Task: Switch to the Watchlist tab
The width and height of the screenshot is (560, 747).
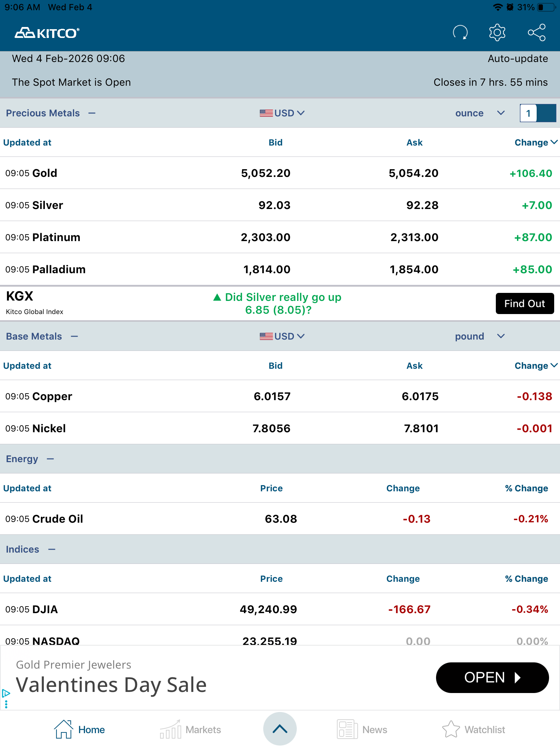Action: 473,729
